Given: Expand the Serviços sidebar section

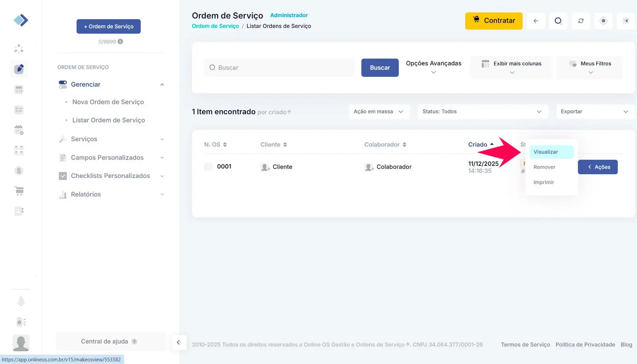Looking at the screenshot, I should click(111, 139).
